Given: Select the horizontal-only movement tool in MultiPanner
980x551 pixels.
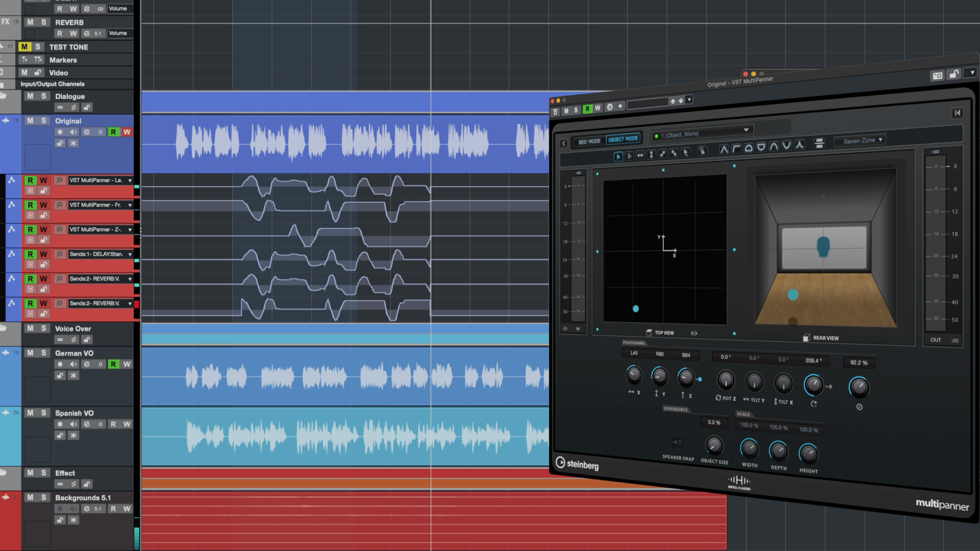Looking at the screenshot, I should 640,155.
